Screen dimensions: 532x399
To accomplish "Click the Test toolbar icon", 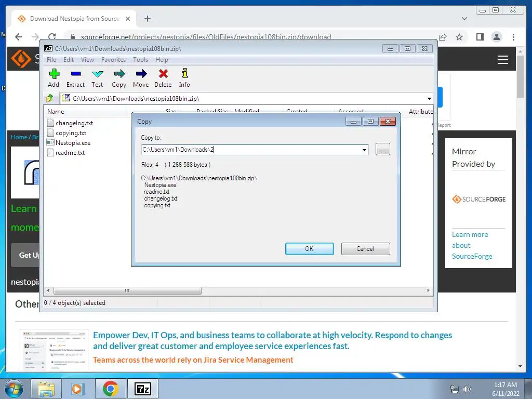I will [97, 78].
